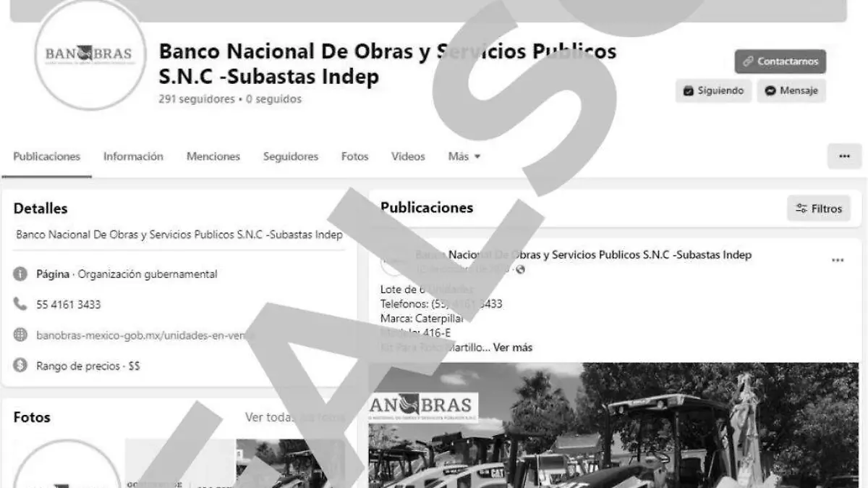Open the post's three-dot options menu
Image resolution: width=868 pixels, height=488 pixels.
[x=838, y=261]
